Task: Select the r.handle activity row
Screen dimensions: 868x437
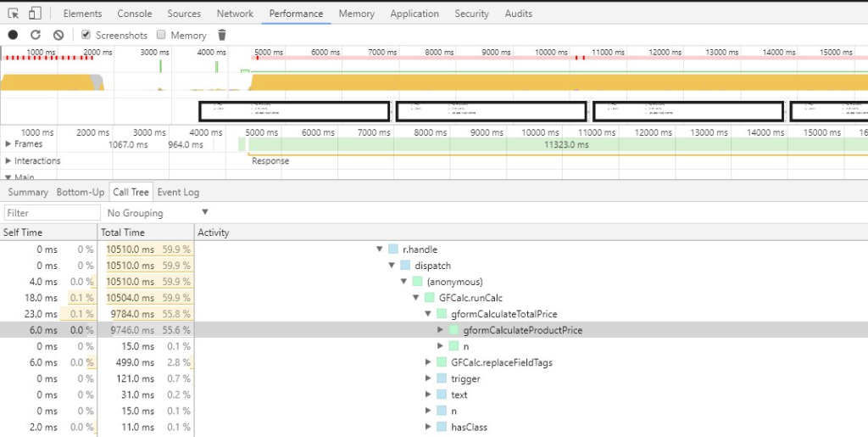Action: (x=434, y=249)
